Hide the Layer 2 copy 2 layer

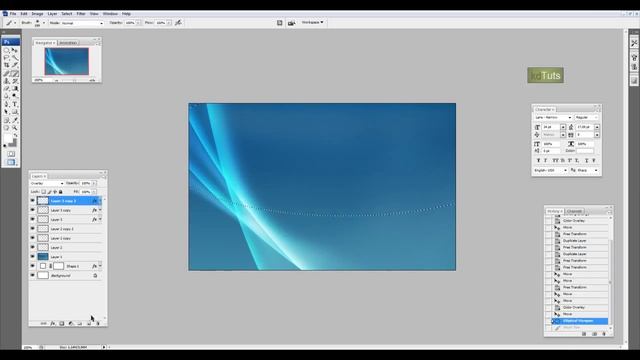pyautogui.click(x=32, y=229)
